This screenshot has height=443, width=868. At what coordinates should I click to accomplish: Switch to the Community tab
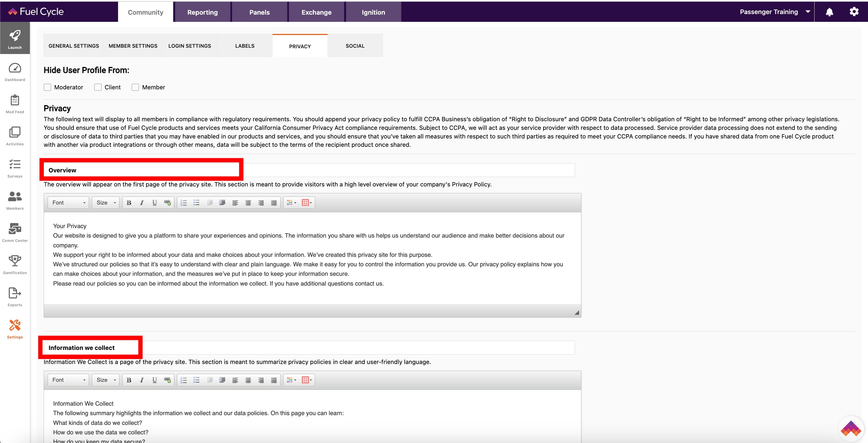[x=146, y=12]
